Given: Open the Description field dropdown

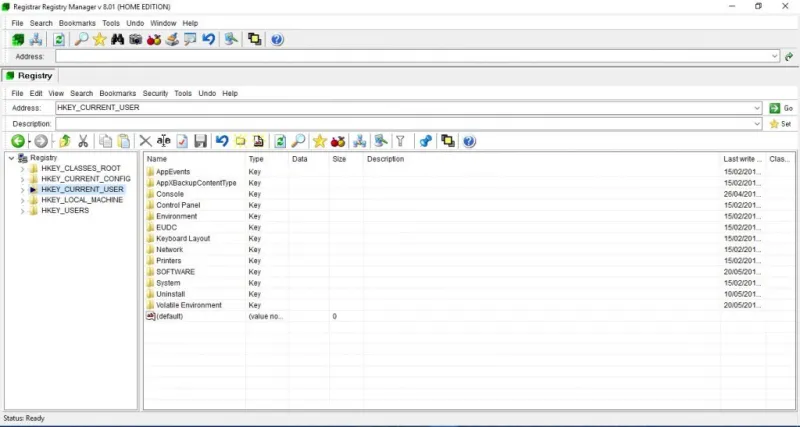Looking at the screenshot, I should pyautogui.click(x=757, y=124).
